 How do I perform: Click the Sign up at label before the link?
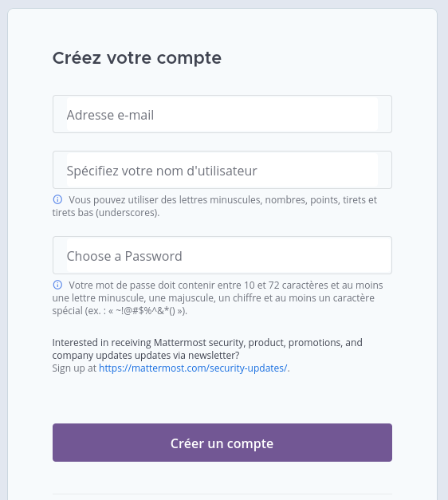tap(74, 368)
